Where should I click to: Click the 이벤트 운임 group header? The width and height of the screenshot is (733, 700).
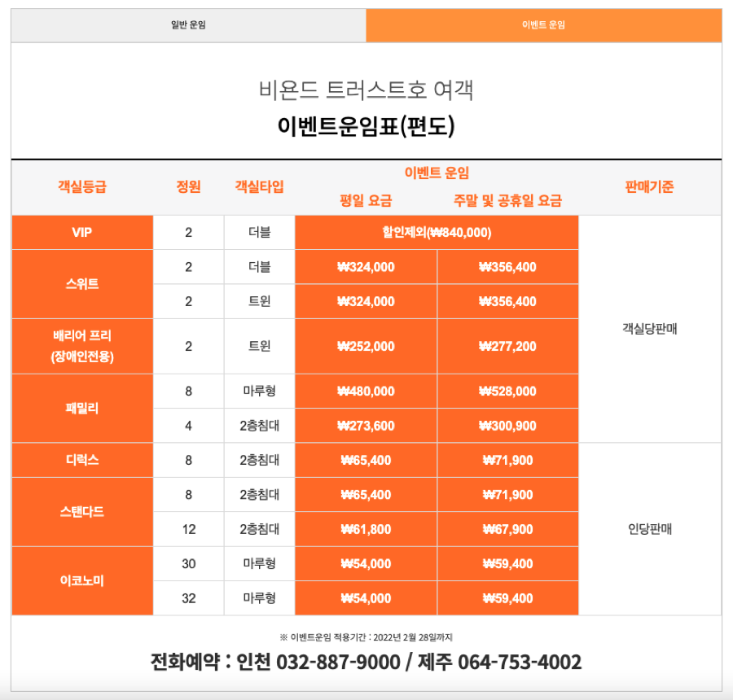click(437, 173)
